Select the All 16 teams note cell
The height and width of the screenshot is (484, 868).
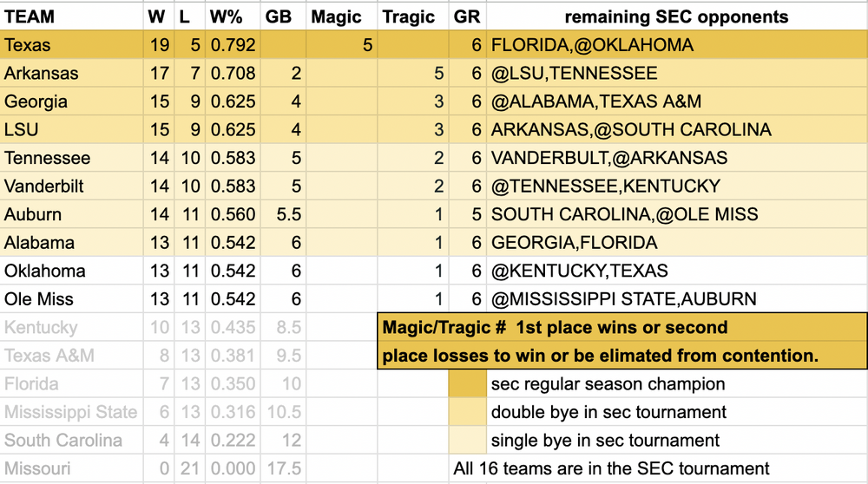[611, 468]
